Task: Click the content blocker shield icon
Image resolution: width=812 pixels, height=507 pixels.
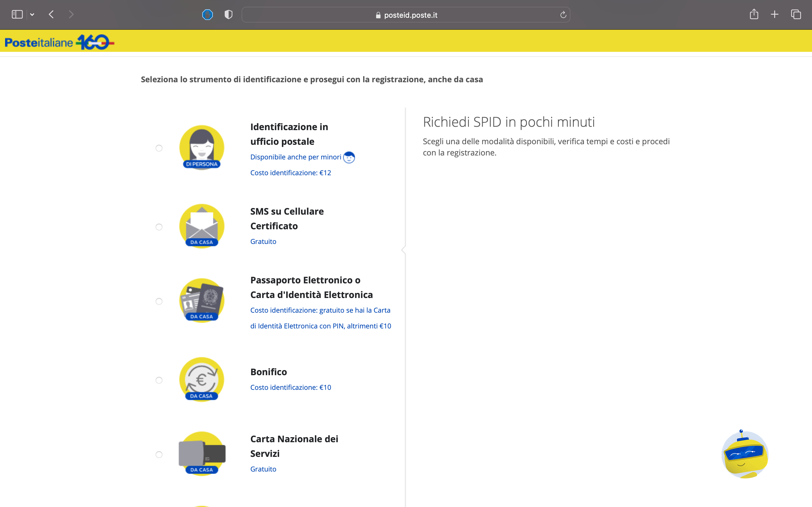Action: [x=228, y=14]
